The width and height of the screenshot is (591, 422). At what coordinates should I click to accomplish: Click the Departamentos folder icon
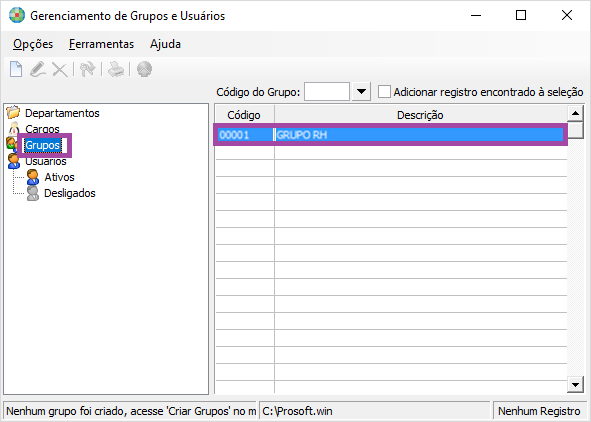13,112
